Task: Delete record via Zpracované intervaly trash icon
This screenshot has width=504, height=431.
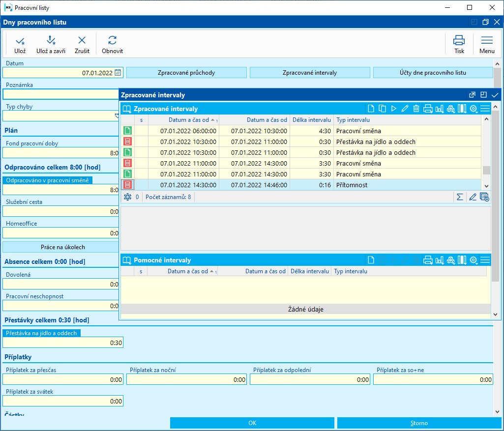Action: (x=416, y=109)
